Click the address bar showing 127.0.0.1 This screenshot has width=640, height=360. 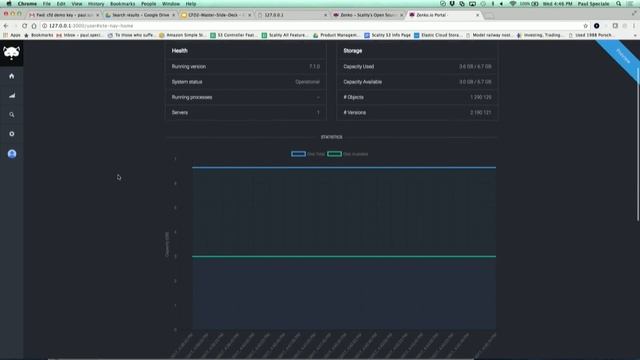tap(310, 26)
